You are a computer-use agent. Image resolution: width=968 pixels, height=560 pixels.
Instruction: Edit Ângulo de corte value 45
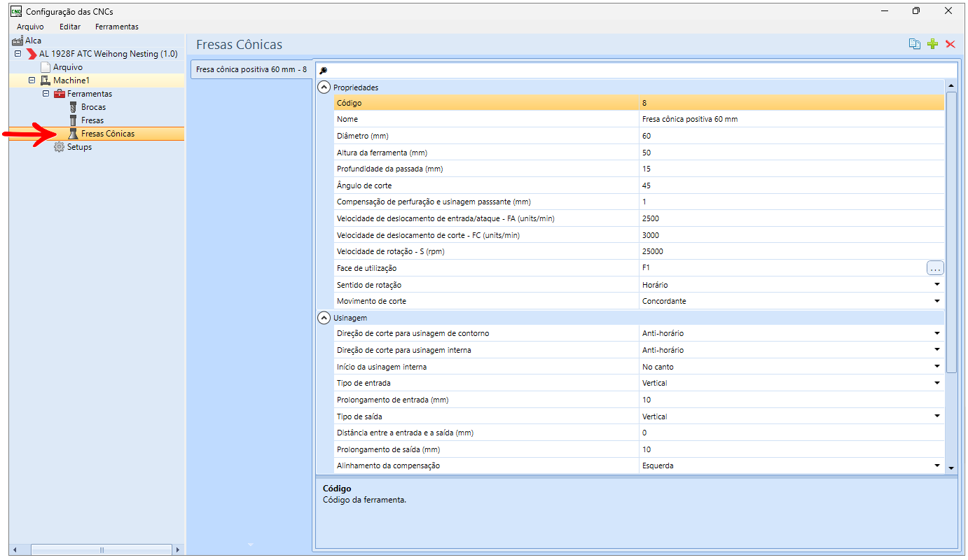(x=791, y=185)
